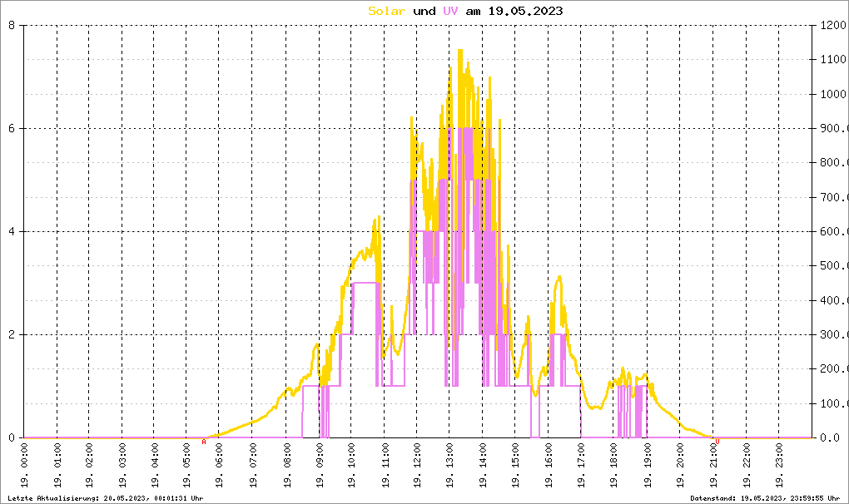
Task: Click the date '19.05.2023' in the chart title
Action: [525, 11]
